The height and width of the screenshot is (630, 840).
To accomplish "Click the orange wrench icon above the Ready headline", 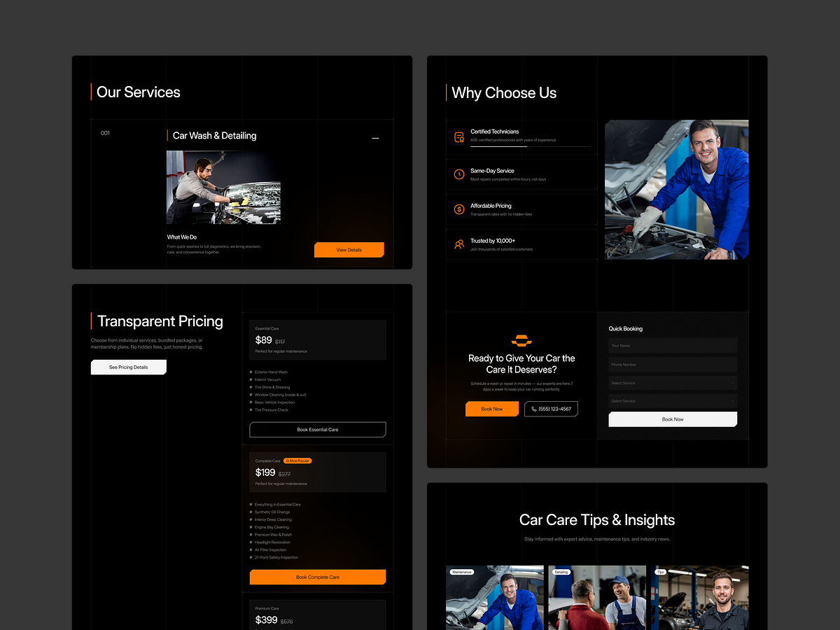I will click(521, 341).
